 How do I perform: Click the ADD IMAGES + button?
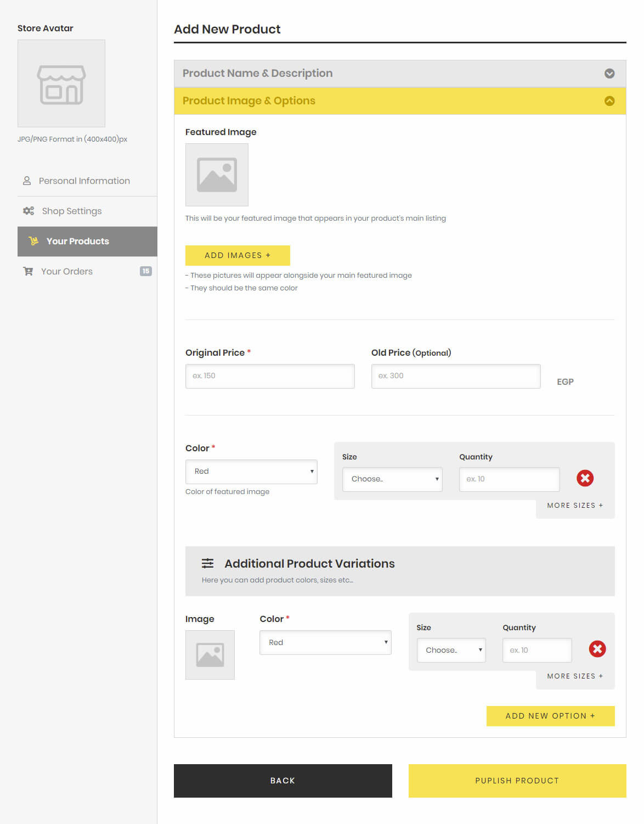pos(238,255)
